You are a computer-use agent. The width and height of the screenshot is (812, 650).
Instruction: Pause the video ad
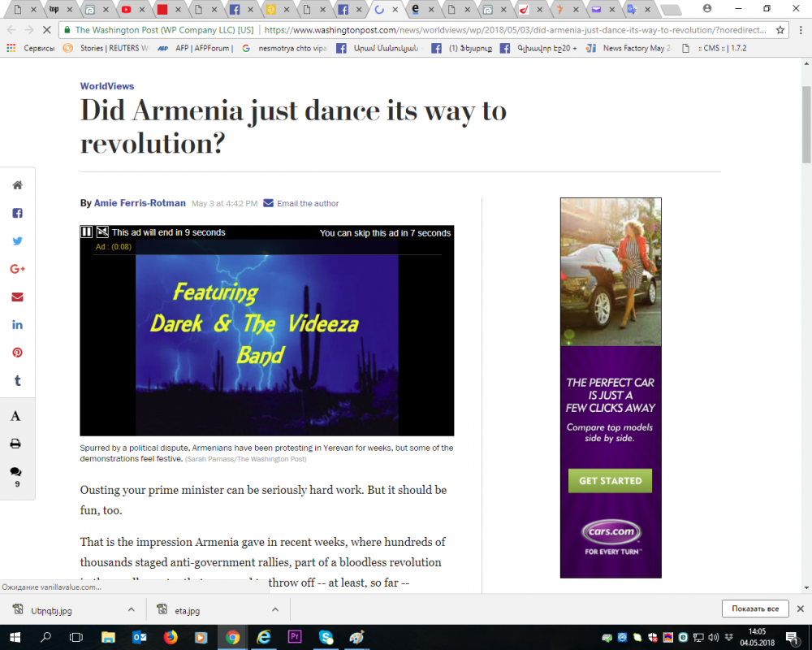[87, 232]
